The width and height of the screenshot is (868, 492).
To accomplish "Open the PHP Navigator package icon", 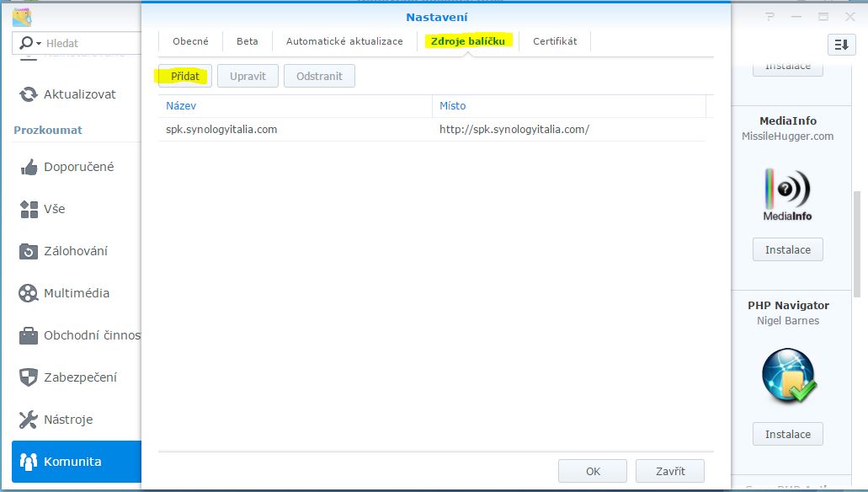I will pos(788,375).
